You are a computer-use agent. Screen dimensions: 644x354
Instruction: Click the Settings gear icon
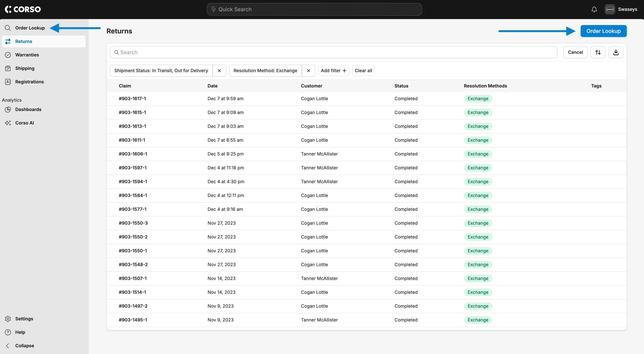tap(8, 319)
